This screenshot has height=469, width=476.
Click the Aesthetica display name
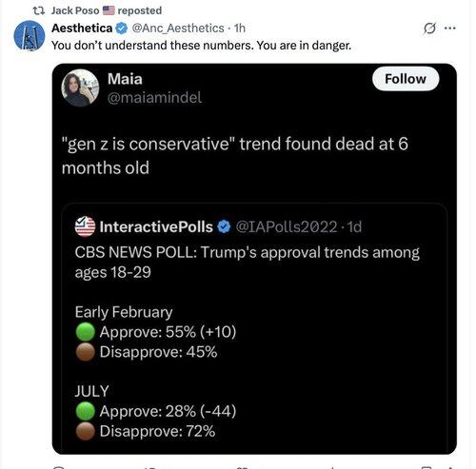(x=82, y=29)
